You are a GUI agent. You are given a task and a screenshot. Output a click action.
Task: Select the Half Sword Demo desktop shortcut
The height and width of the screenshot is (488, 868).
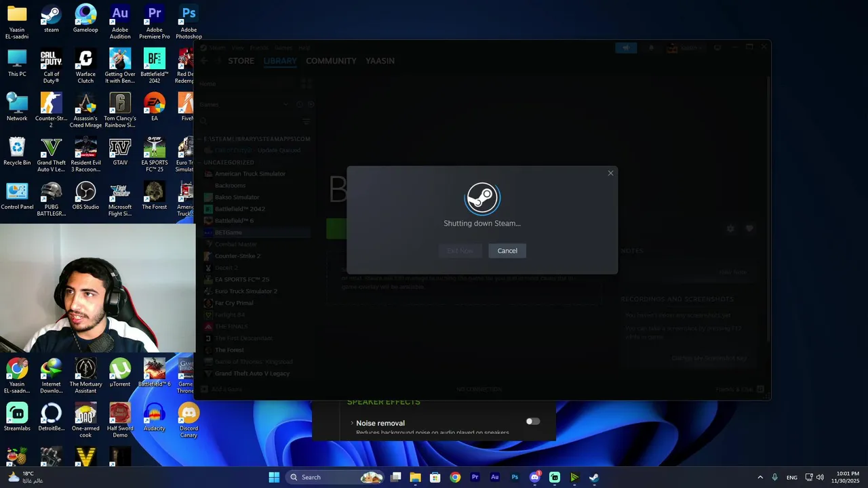pyautogui.click(x=120, y=420)
